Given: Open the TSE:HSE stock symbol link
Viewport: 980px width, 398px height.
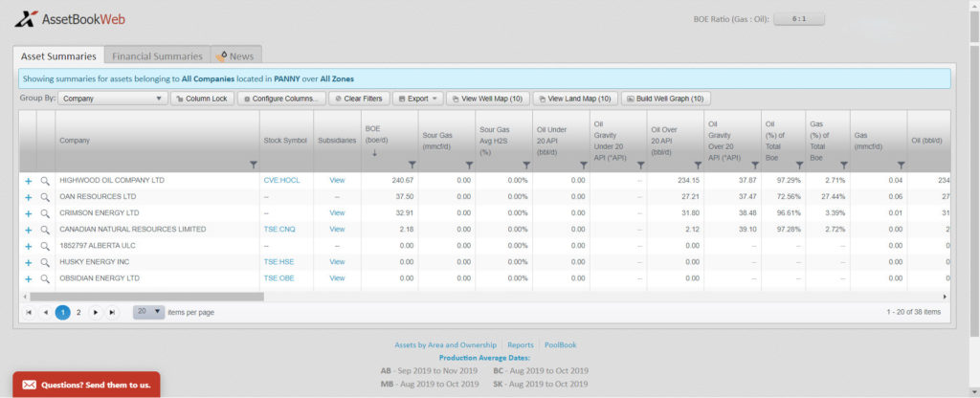Looking at the screenshot, I should pos(278,262).
